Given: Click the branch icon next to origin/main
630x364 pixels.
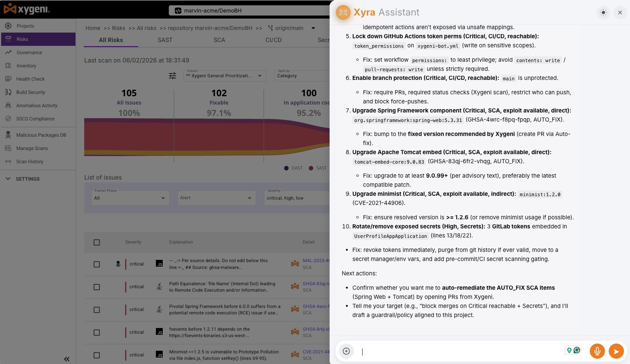Looking at the screenshot, I should coord(270,28).
